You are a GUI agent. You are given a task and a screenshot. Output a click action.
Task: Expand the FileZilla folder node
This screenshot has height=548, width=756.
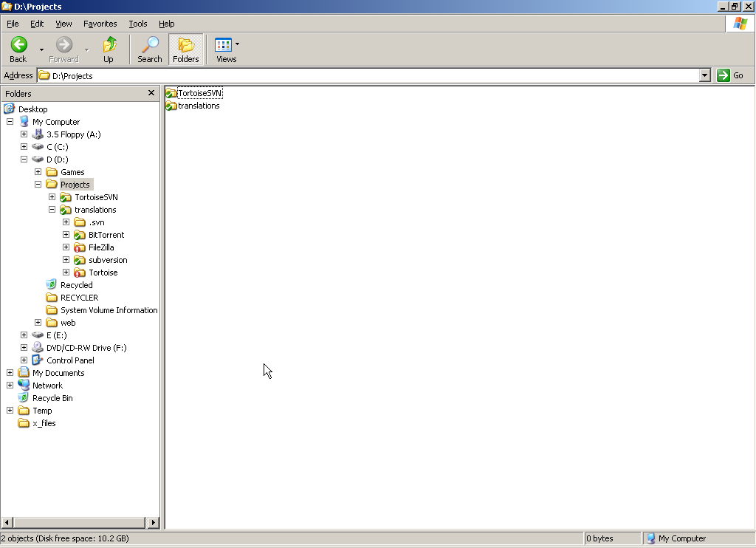click(66, 247)
